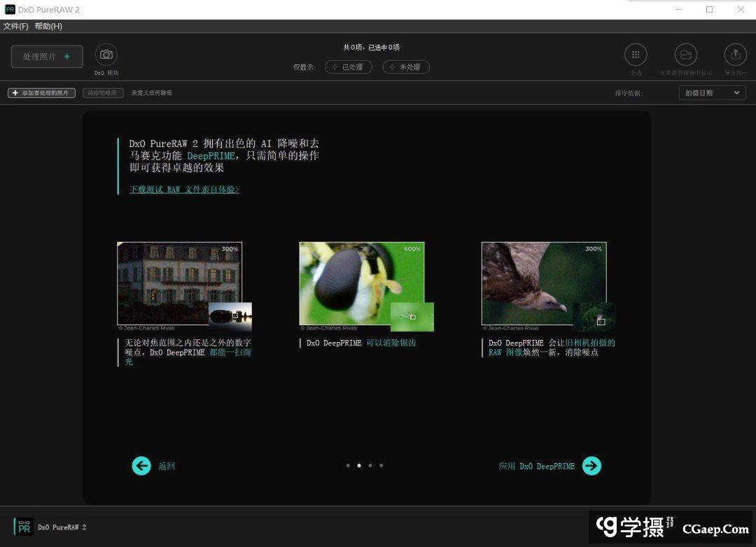Click the DxO PureRAW 2 logo at bottom left
Screen dimensions: 756x547
[24, 527]
